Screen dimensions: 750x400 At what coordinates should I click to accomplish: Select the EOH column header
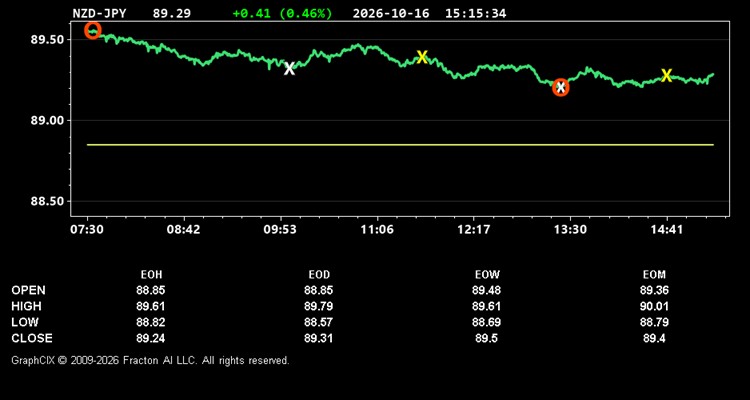click(151, 275)
